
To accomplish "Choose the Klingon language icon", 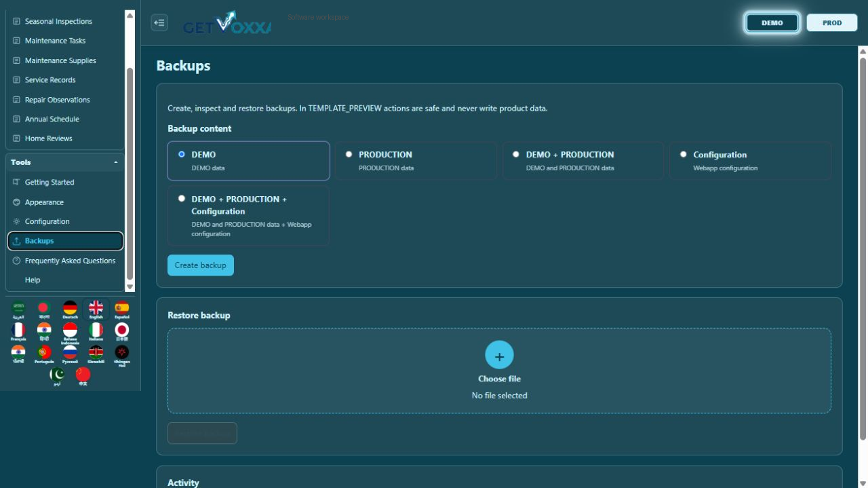I will click(x=121, y=355).
